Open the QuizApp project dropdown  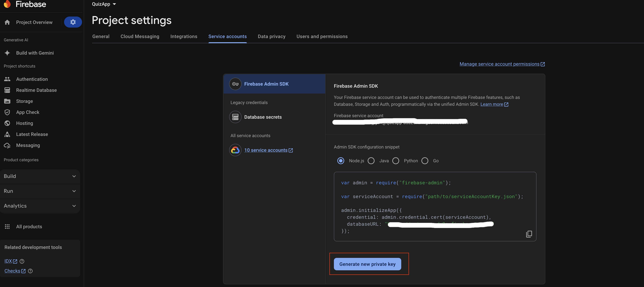pos(104,4)
